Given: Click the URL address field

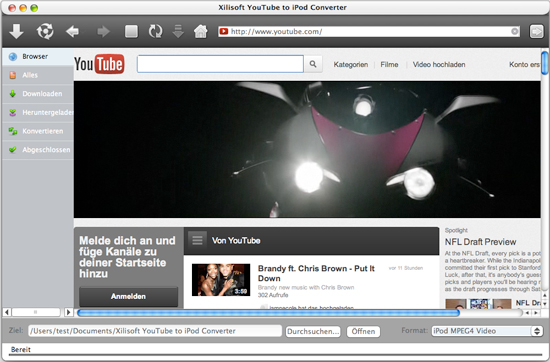Looking at the screenshot, I should (x=369, y=32).
